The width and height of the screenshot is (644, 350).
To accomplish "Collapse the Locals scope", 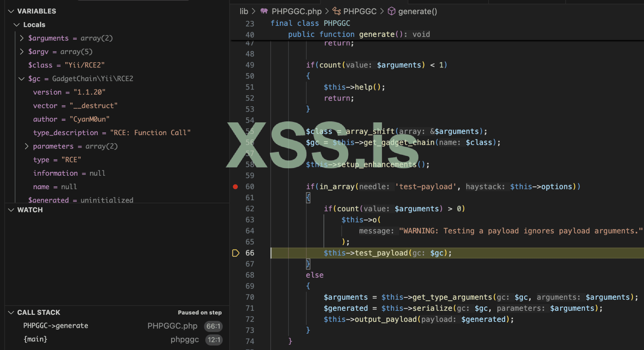I will click(17, 24).
